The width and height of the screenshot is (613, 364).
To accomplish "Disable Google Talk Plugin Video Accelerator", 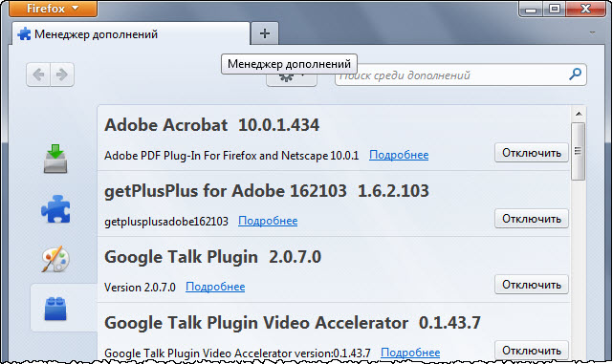I will (532, 351).
